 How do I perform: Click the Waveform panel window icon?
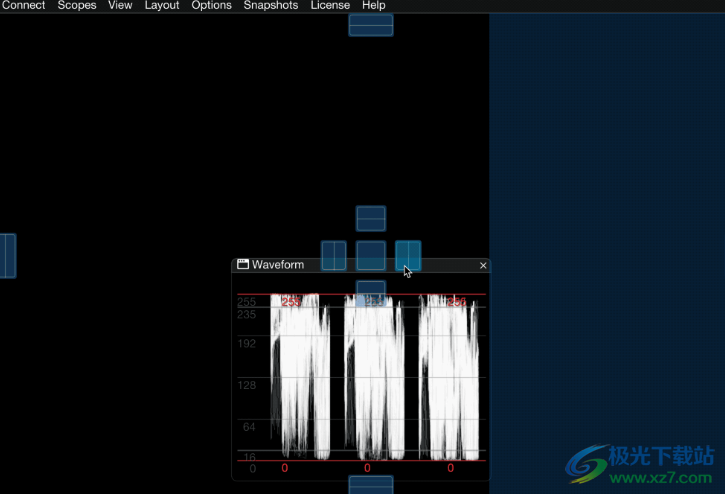(x=243, y=264)
